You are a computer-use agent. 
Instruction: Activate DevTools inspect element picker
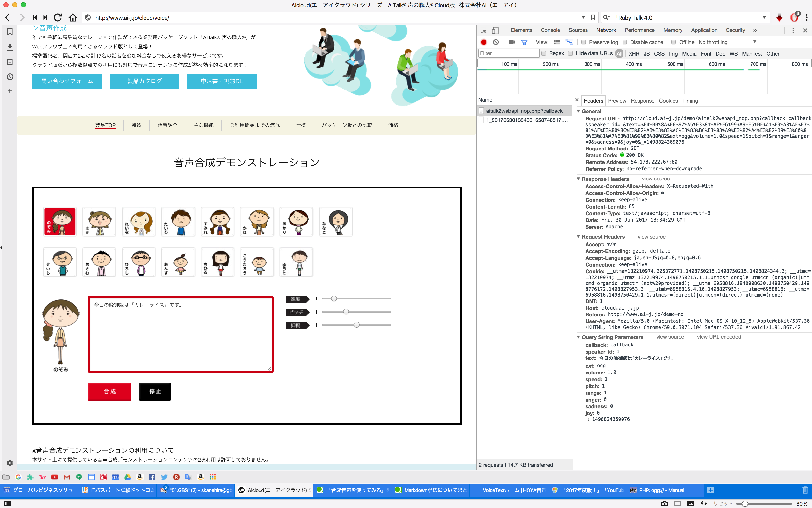(484, 30)
